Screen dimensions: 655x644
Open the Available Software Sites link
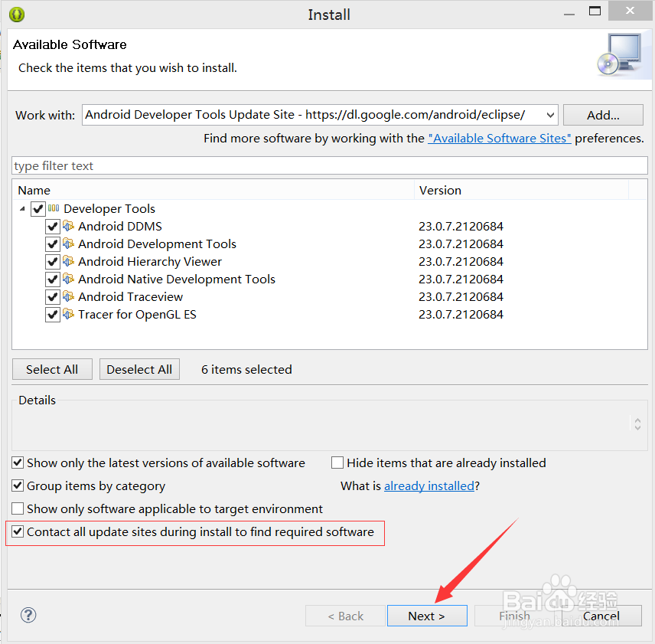499,139
